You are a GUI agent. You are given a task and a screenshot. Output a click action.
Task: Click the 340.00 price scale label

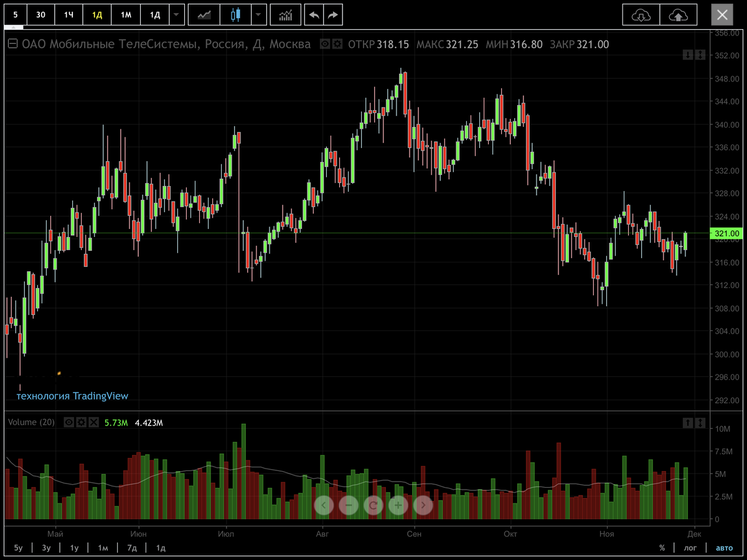[726, 124]
